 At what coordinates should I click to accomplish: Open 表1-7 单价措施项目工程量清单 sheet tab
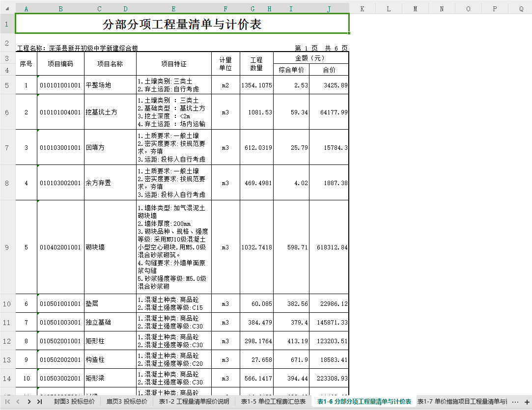point(462,402)
